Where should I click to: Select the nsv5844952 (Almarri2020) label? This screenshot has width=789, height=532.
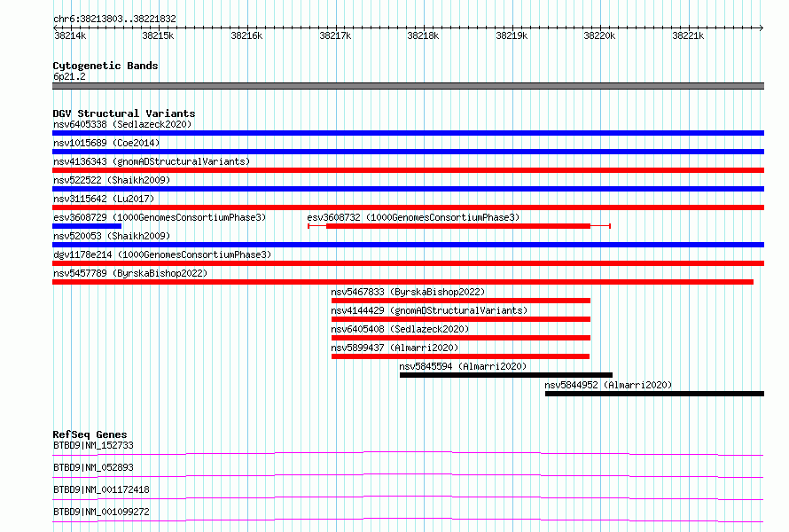(x=608, y=385)
